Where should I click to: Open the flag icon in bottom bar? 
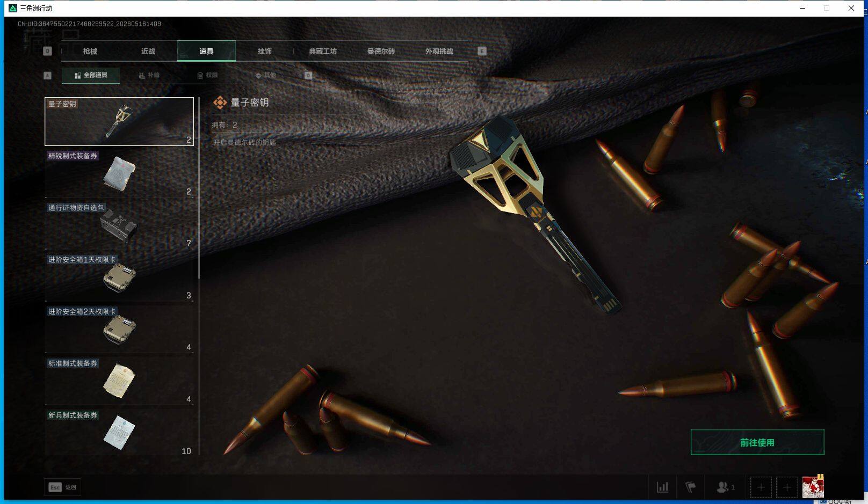[691, 487]
